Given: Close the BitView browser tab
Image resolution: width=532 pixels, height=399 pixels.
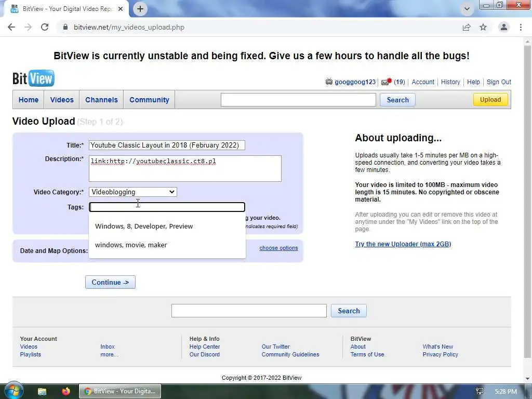Looking at the screenshot, I should 121,9.
